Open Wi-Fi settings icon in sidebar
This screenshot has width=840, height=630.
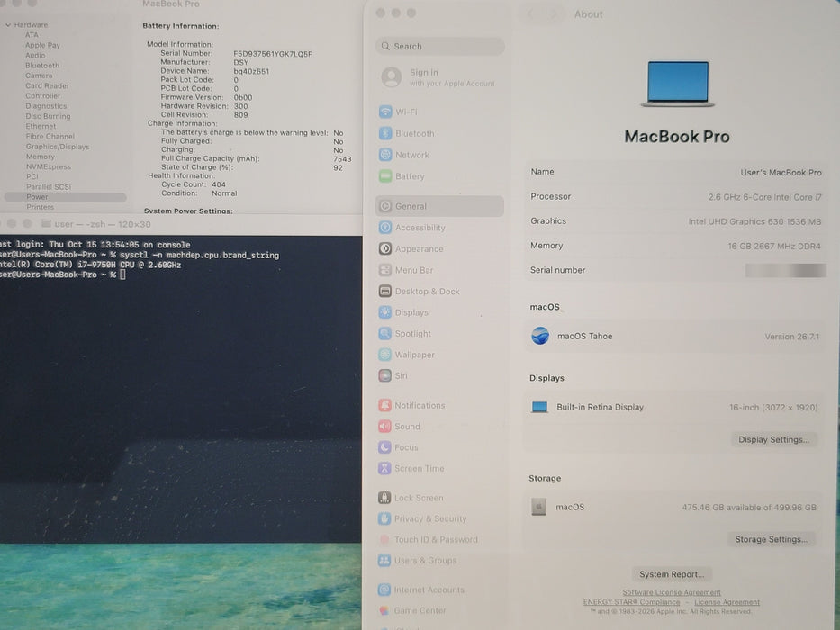click(x=385, y=112)
